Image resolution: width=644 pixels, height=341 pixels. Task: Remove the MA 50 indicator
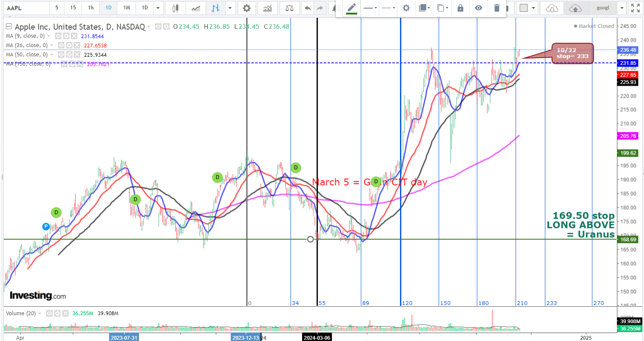point(77,55)
